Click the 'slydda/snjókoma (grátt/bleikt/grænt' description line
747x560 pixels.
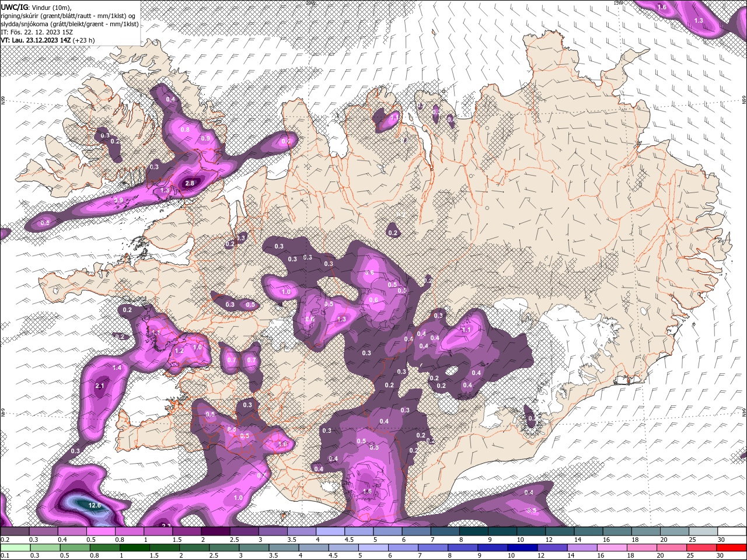(69, 24)
